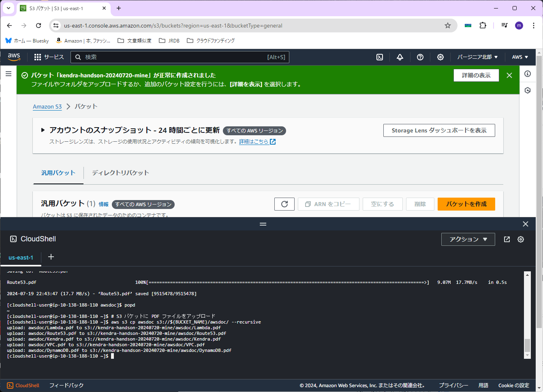
Task: Click the 空にする button
Action: (x=383, y=204)
